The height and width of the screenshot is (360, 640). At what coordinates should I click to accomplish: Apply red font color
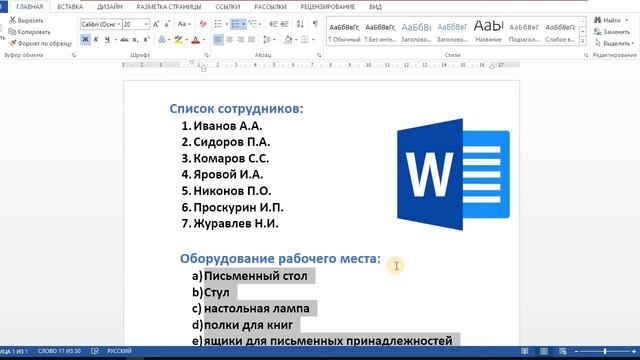[x=196, y=40]
